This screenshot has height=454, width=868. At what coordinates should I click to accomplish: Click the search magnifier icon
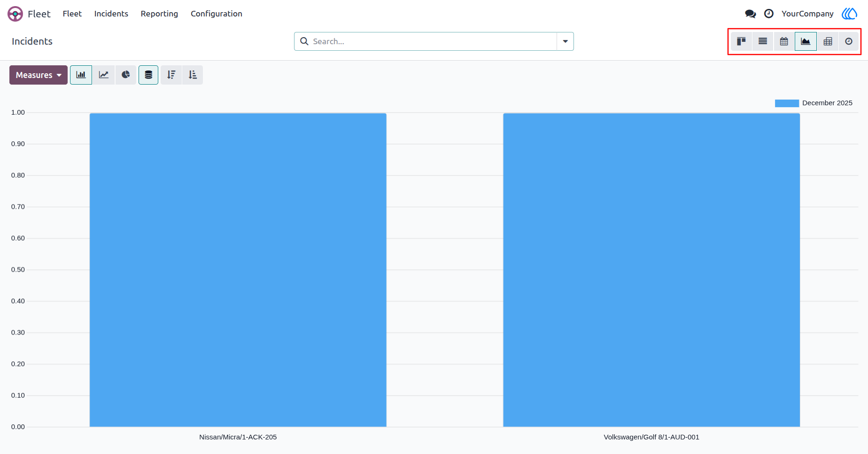304,41
